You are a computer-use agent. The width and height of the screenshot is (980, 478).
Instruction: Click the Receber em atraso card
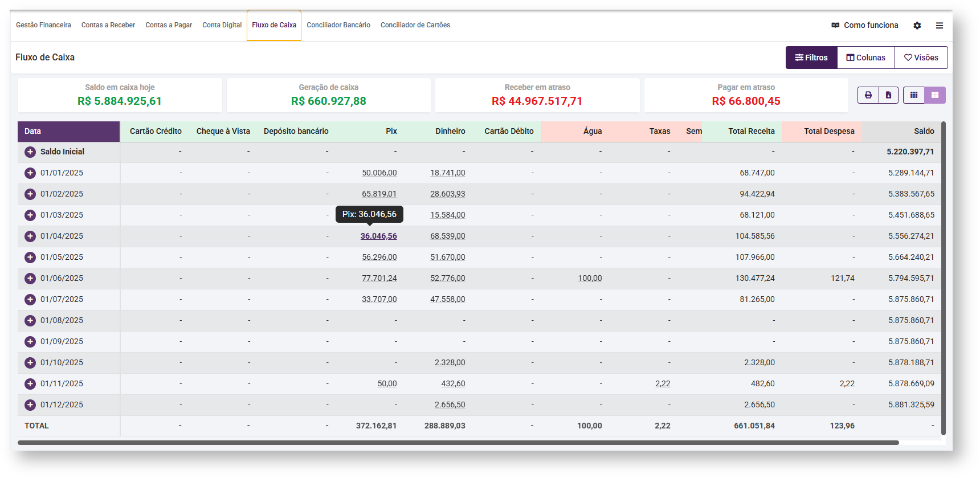(x=537, y=95)
